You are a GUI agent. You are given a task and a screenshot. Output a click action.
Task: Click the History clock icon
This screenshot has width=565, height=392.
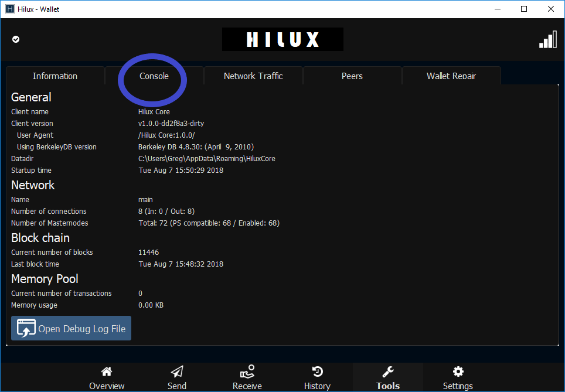(x=317, y=371)
